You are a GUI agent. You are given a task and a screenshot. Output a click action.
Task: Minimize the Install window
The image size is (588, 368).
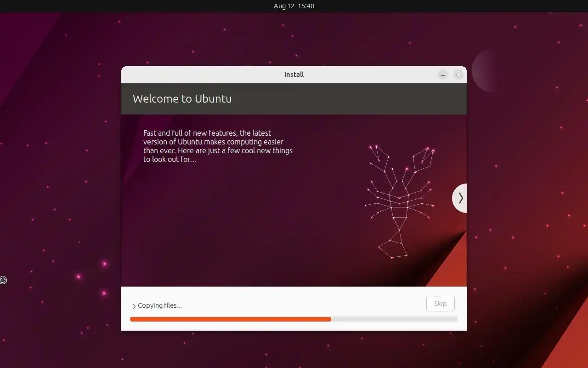pyautogui.click(x=443, y=75)
